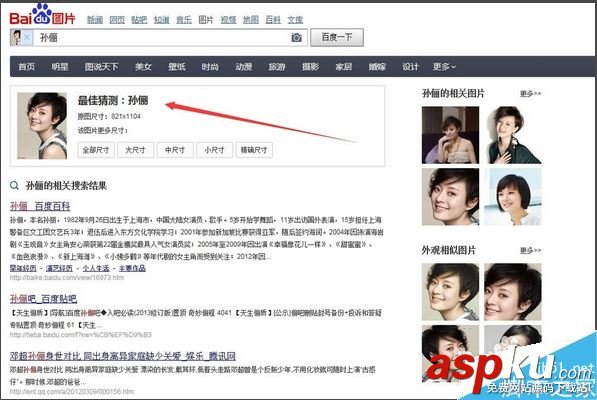Open the 孙俪_百度百科 result
Screen dimensions: 597x400
tap(40, 206)
